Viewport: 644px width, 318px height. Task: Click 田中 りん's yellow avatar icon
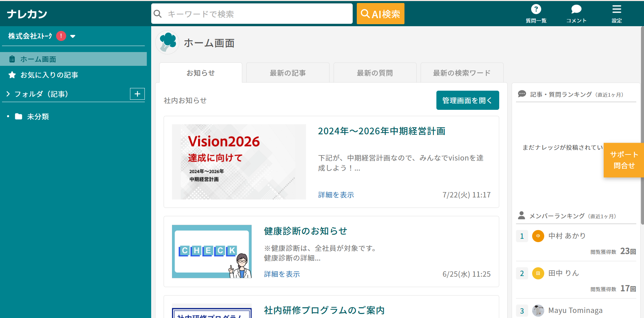538,273
